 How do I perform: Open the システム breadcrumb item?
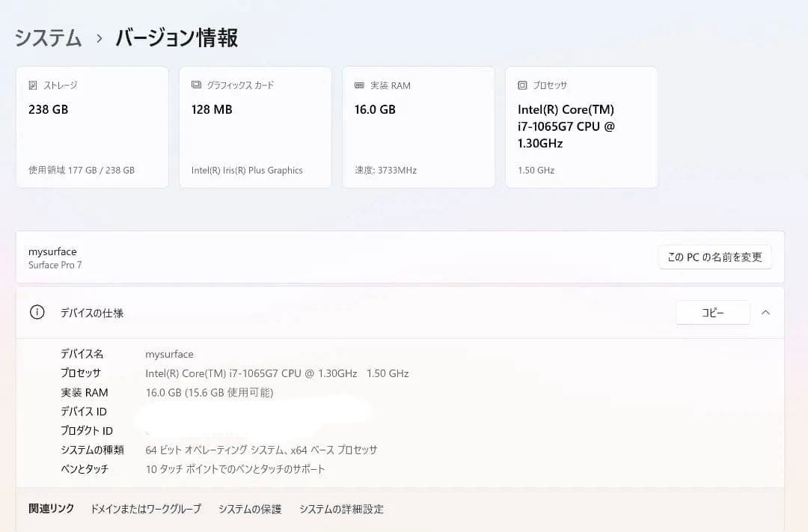tap(46, 39)
